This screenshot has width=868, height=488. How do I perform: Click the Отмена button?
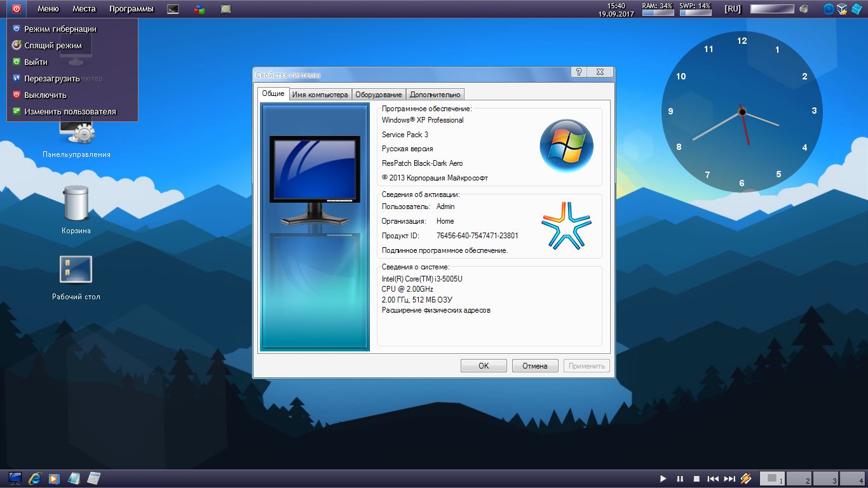click(534, 366)
